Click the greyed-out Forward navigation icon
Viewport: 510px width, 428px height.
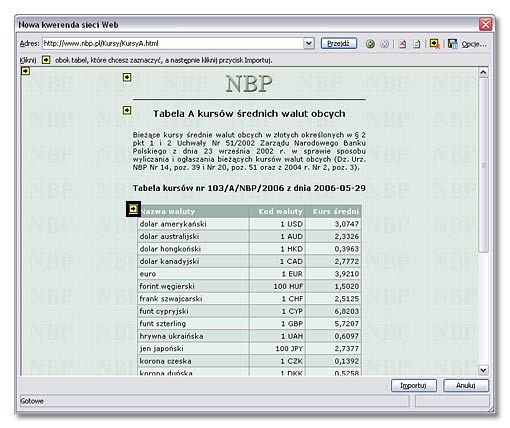(384, 44)
